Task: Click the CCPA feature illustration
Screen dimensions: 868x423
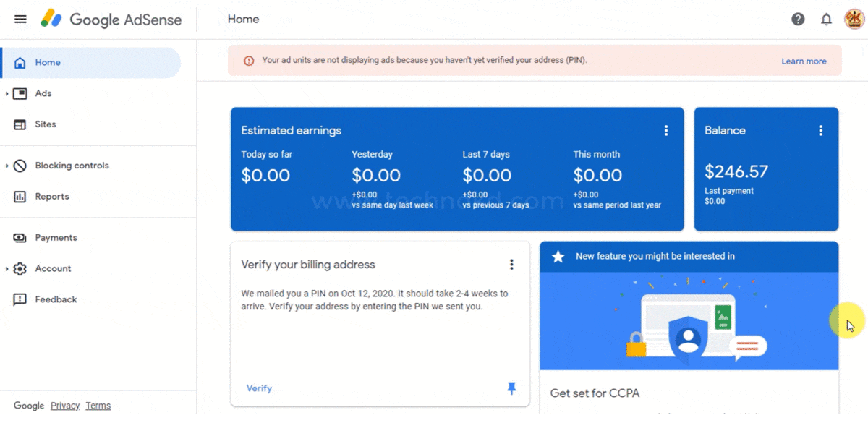Action: [x=689, y=321]
